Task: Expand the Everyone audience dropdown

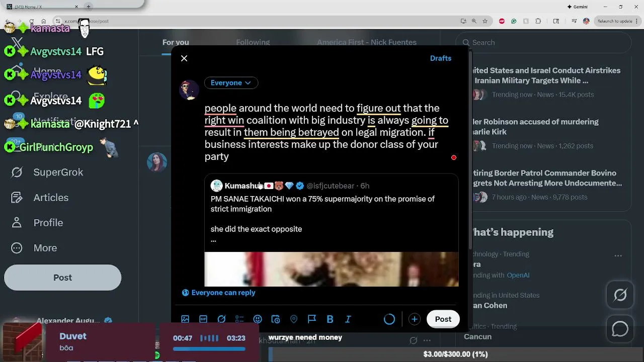Action: click(x=231, y=83)
